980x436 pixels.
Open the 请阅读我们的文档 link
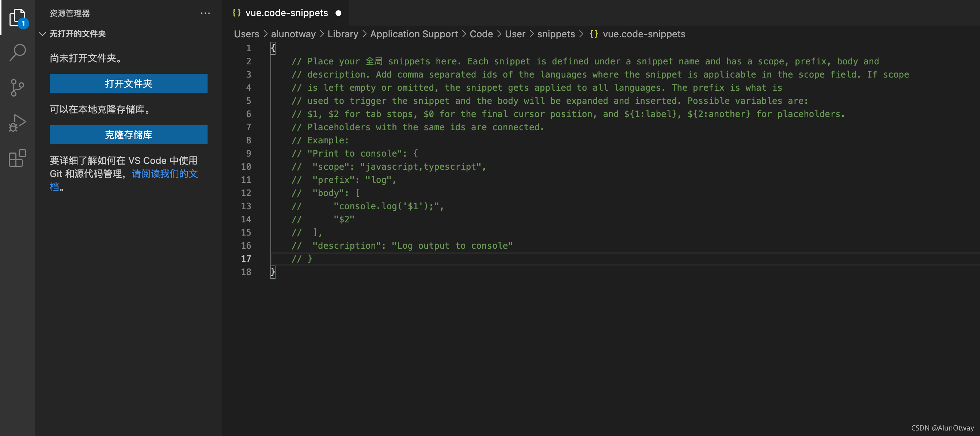coord(164,174)
